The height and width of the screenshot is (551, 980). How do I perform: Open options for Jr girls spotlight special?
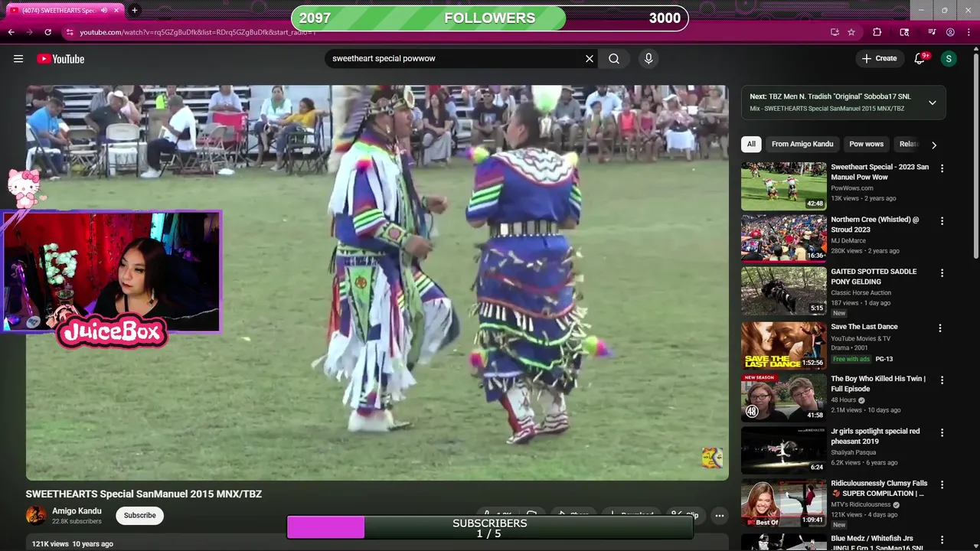pyautogui.click(x=942, y=432)
